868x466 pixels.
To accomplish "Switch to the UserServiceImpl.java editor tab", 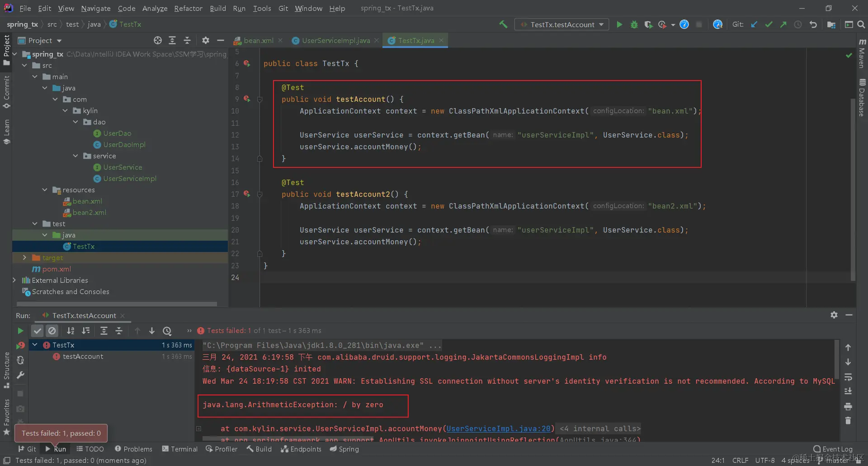I will pos(335,41).
